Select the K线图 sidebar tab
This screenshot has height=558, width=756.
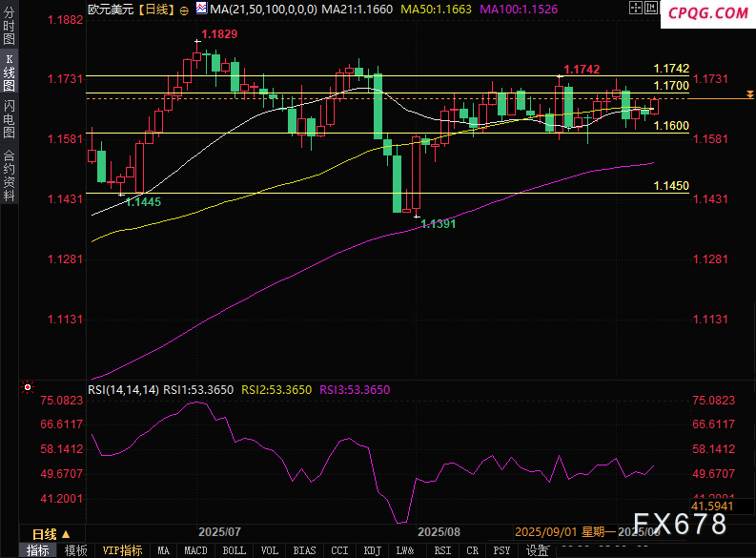pyautogui.click(x=9, y=78)
